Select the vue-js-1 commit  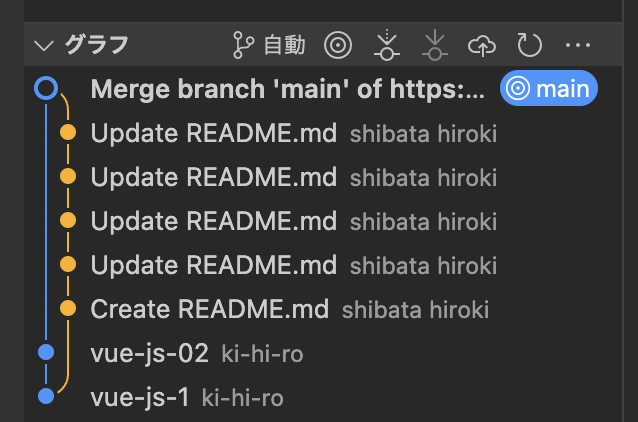click(x=323, y=396)
